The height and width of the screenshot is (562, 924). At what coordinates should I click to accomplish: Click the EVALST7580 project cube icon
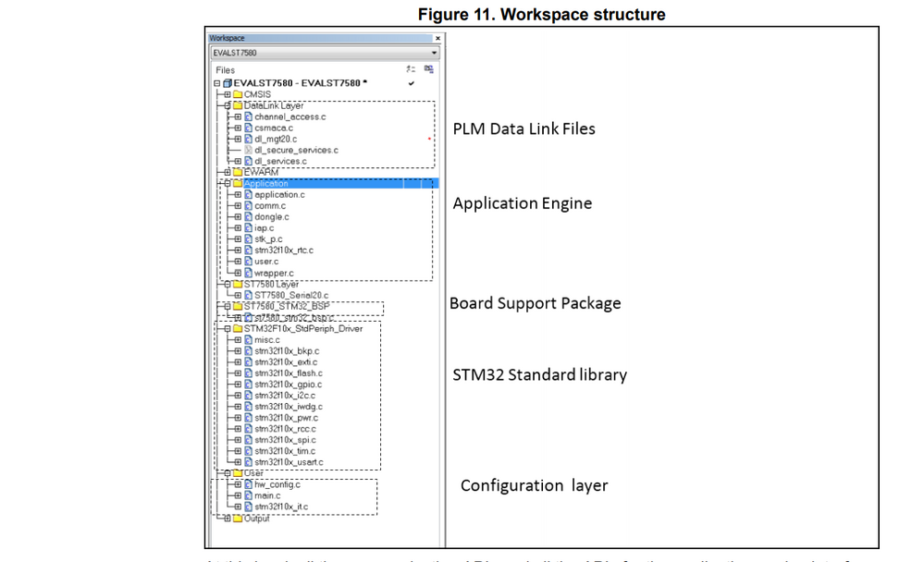point(228,83)
